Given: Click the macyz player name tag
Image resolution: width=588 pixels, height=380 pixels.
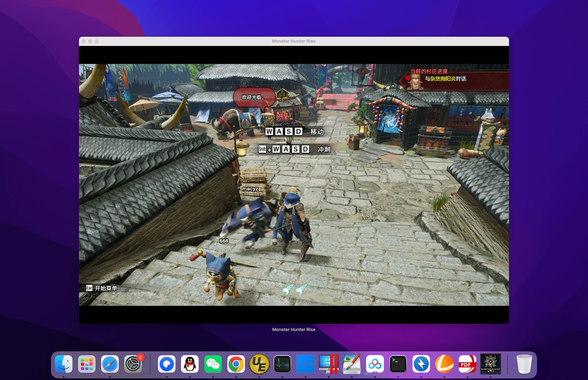Looking at the screenshot, I should point(250,189).
